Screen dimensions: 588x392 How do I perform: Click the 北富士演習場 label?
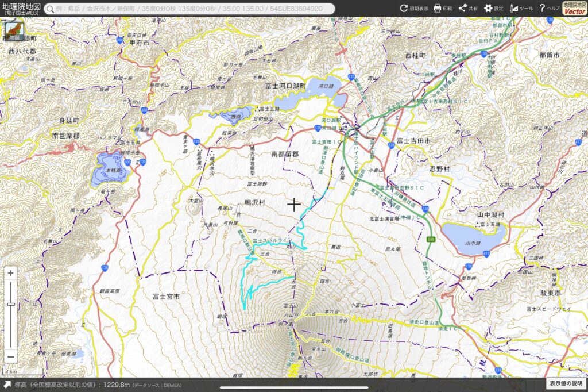click(384, 218)
